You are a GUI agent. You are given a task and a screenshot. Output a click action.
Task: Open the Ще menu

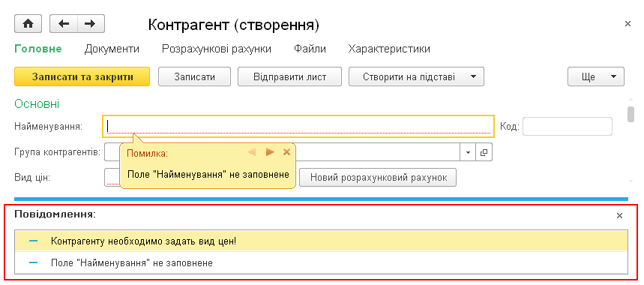tap(595, 76)
